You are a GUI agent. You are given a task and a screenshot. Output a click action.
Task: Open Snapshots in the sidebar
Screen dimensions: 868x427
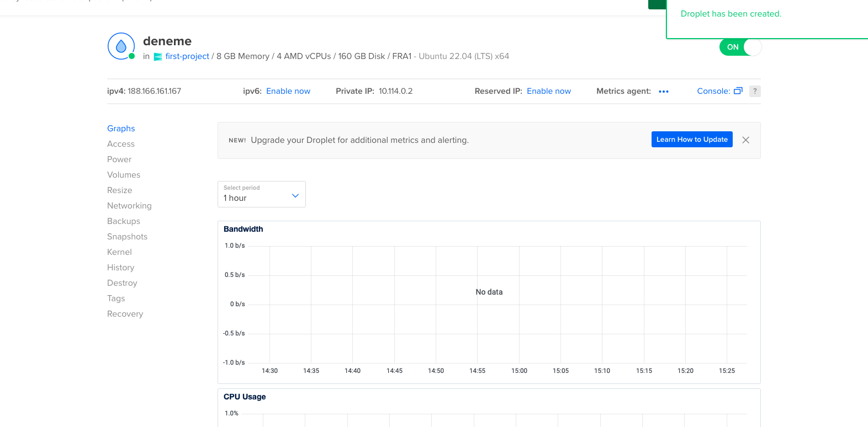click(128, 237)
